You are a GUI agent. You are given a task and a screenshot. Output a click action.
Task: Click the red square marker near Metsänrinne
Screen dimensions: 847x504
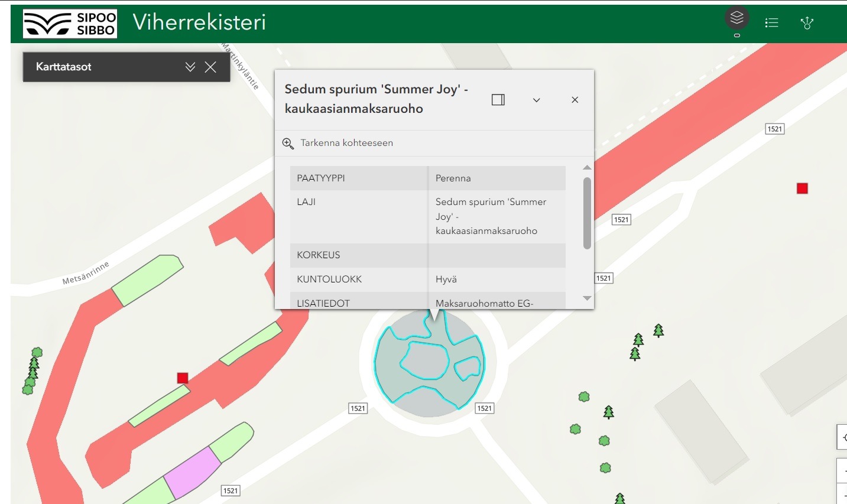183,378
